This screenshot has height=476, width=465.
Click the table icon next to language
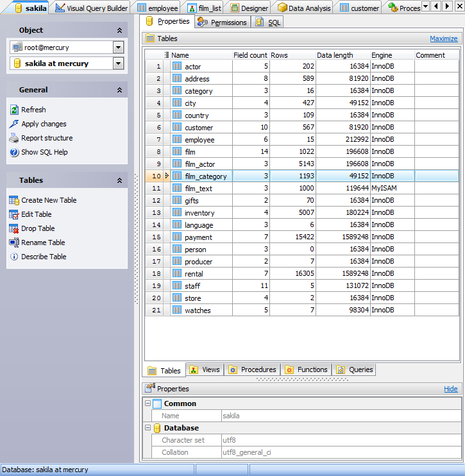(177, 225)
